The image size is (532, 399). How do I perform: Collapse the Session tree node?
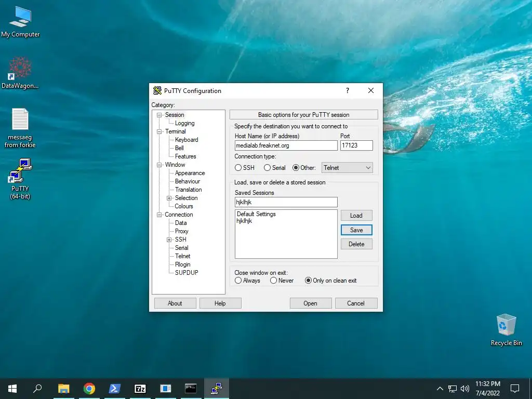click(159, 115)
